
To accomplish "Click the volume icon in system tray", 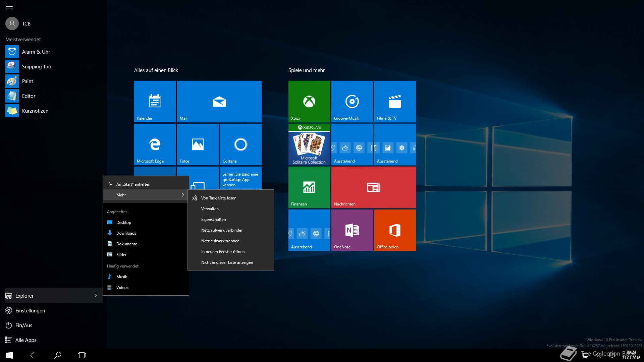I will coord(599,355).
